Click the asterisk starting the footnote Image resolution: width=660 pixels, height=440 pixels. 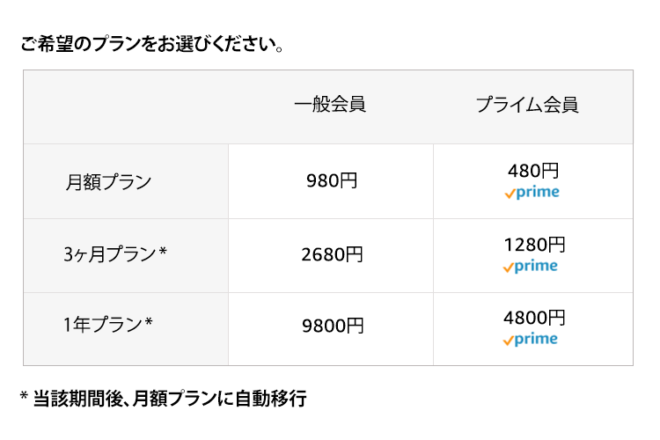pos(24,397)
